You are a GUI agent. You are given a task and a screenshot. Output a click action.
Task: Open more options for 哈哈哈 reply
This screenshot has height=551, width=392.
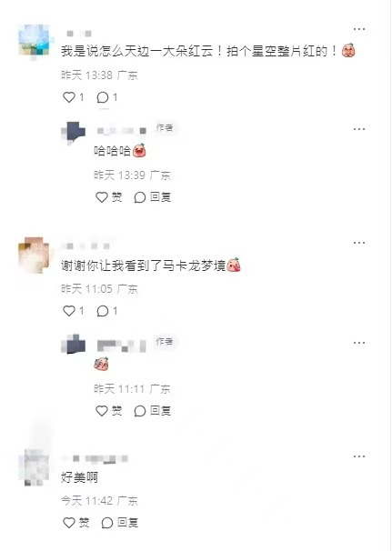(x=359, y=129)
